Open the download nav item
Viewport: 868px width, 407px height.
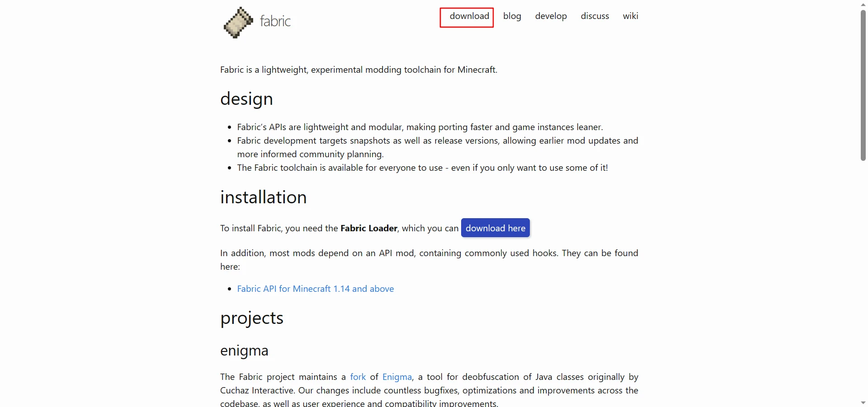(469, 16)
